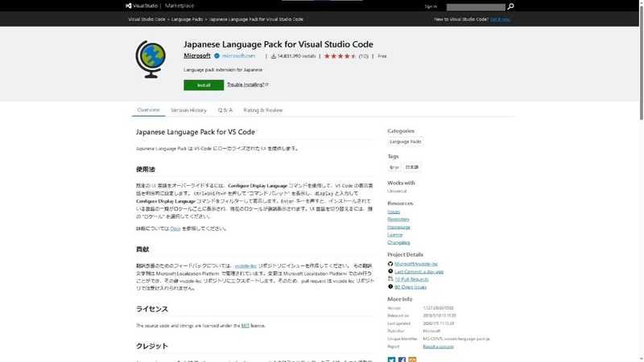This screenshot has height=362, width=644.
Task: Open the Q & A tab
Action: tap(225, 110)
